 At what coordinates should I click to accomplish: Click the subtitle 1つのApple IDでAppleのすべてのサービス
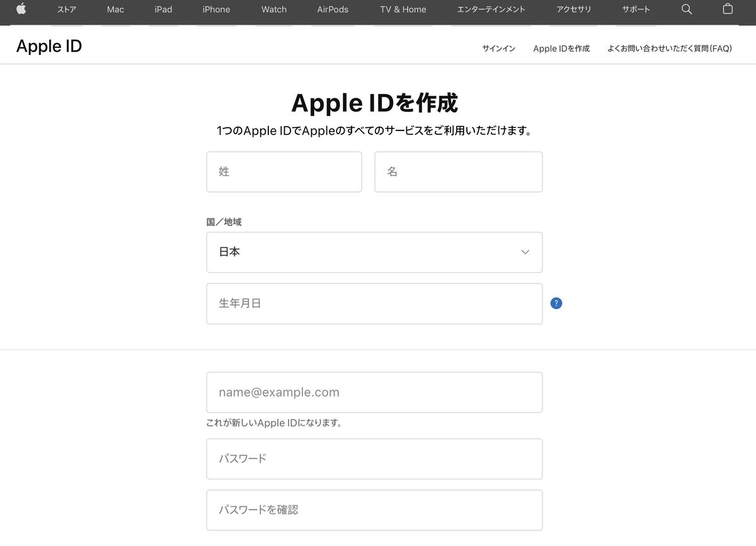[374, 131]
